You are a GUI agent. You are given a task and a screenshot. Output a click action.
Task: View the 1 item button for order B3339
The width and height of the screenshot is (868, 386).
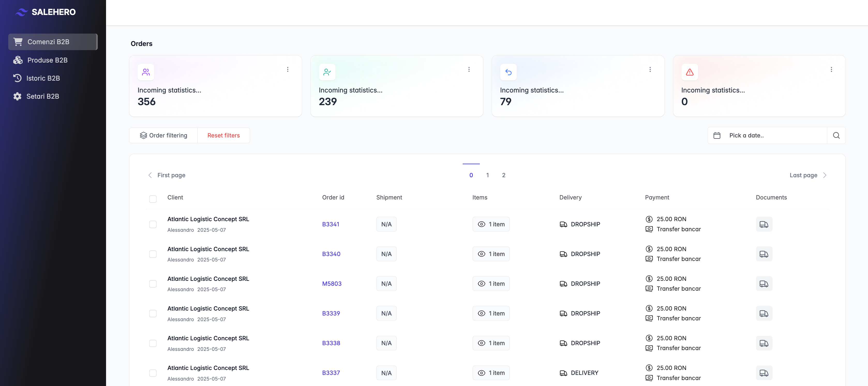tap(491, 313)
